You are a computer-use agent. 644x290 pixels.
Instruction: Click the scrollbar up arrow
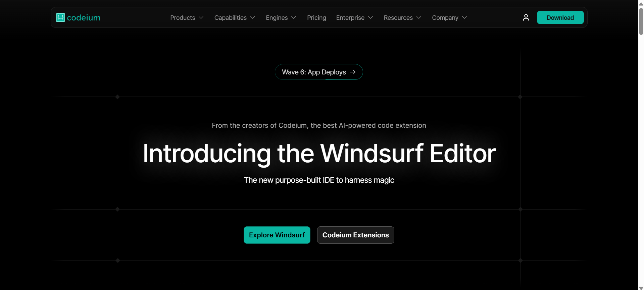[641, 4]
